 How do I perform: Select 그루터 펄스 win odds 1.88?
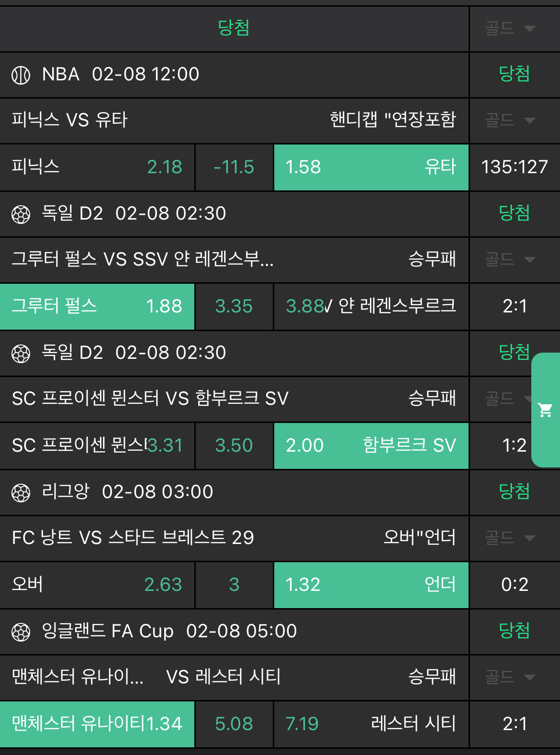pos(97,306)
